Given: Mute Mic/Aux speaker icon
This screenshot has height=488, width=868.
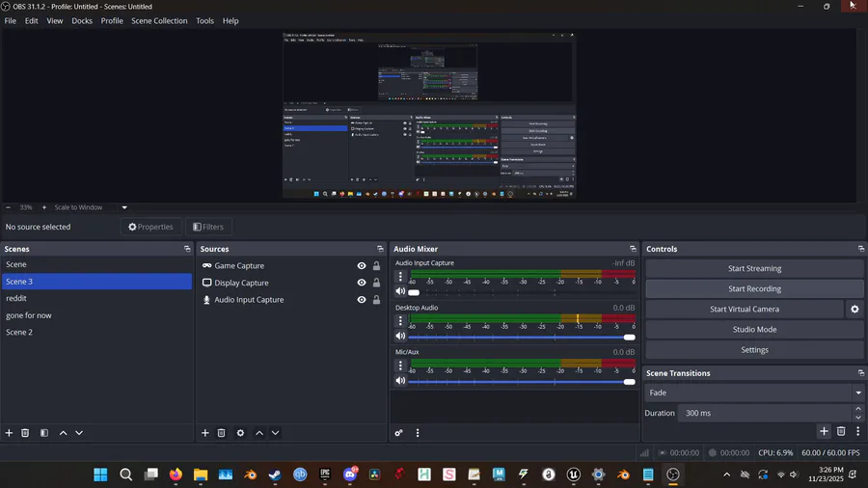Looking at the screenshot, I should pos(400,381).
